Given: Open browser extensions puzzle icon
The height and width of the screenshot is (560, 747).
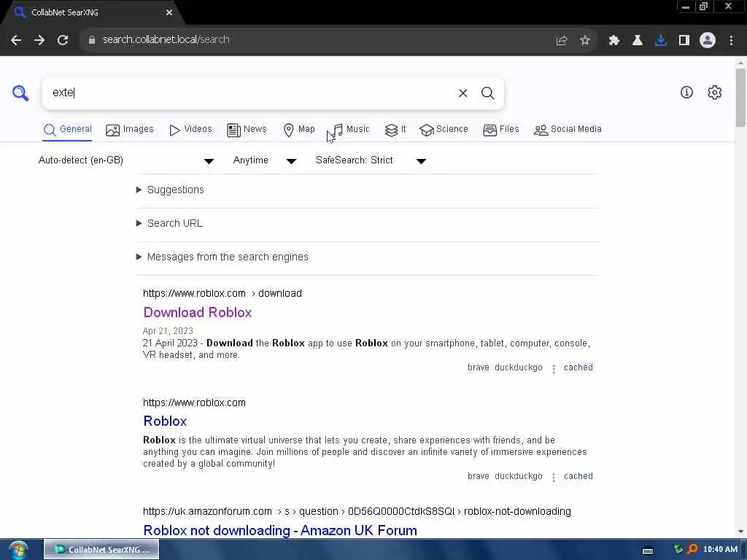Looking at the screenshot, I should 614,41.
